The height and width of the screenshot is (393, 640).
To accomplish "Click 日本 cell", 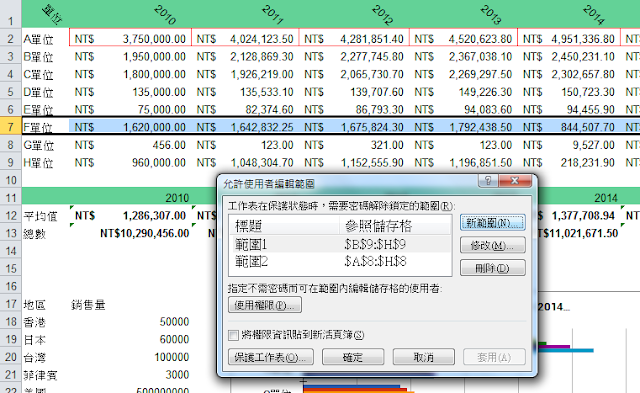I will pos(34,340).
